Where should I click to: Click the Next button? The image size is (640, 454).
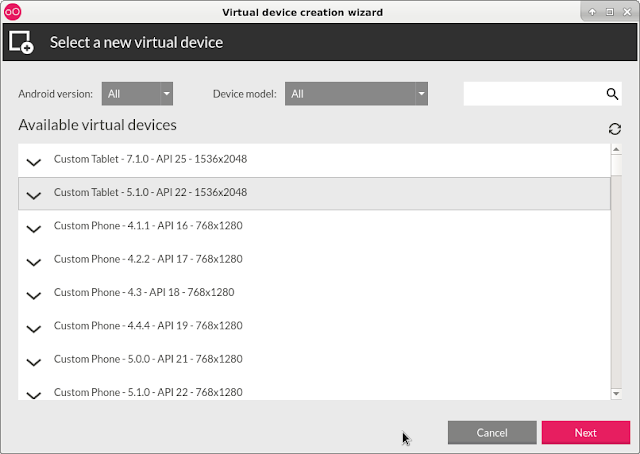[586, 432]
